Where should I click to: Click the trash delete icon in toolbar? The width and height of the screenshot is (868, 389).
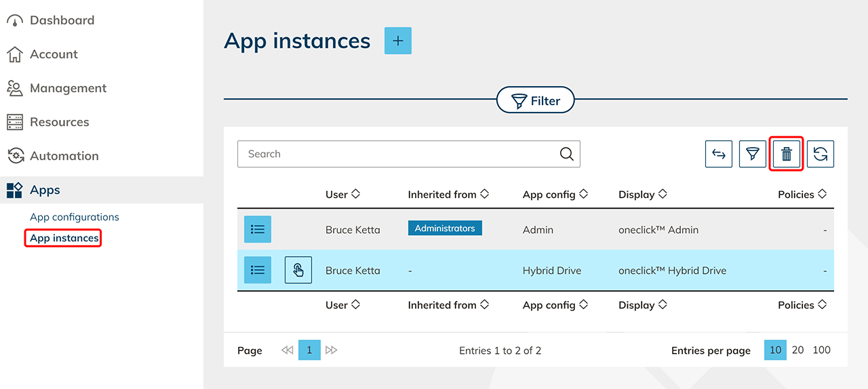coord(786,155)
